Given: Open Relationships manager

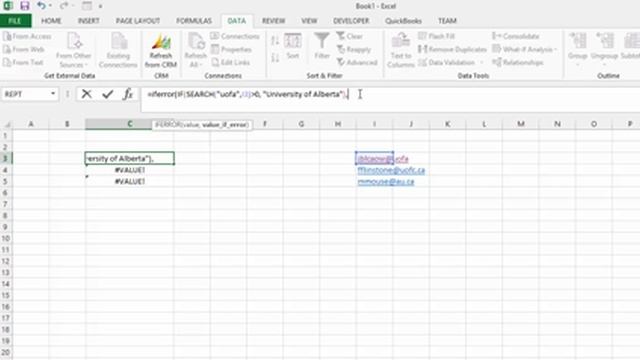Looking at the screenshot, I should point(518,62).
